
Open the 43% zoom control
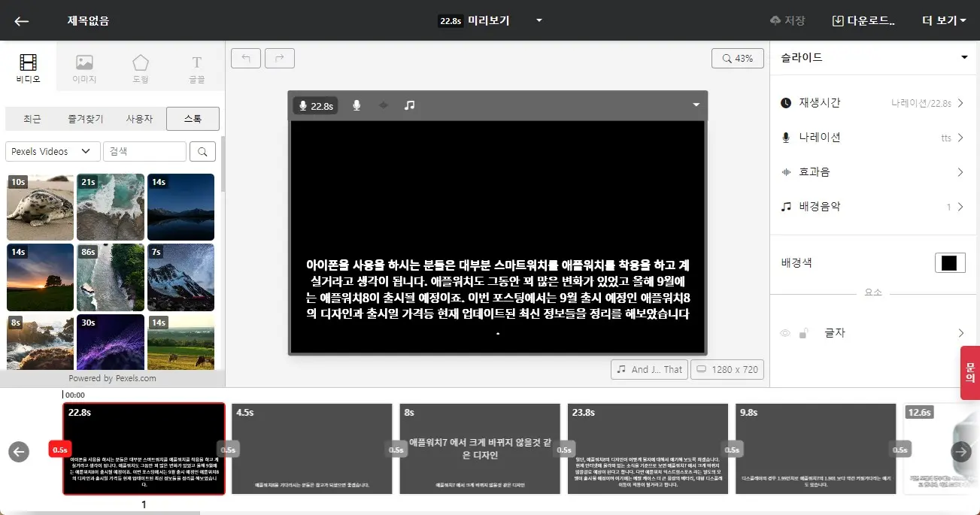(738, 58)
